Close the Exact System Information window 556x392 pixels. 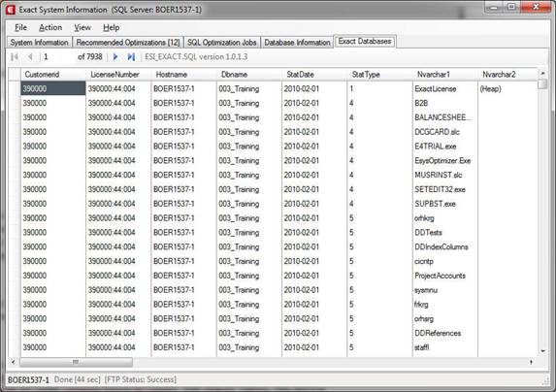pyautogui.click(x=536, y=7)
